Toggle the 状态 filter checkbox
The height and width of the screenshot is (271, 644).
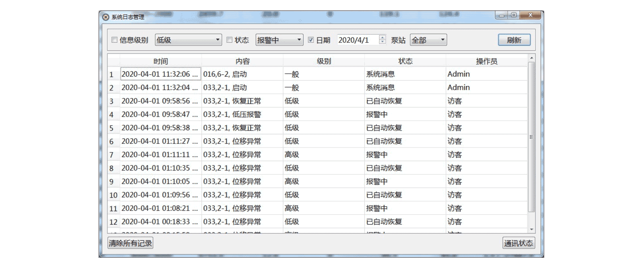229,40
